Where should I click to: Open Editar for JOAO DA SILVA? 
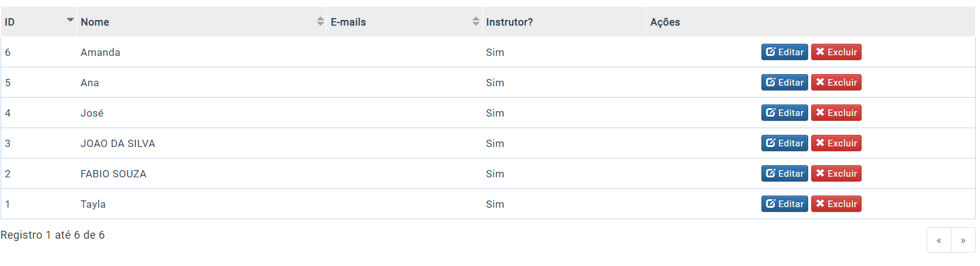click(x=784, y=143)
